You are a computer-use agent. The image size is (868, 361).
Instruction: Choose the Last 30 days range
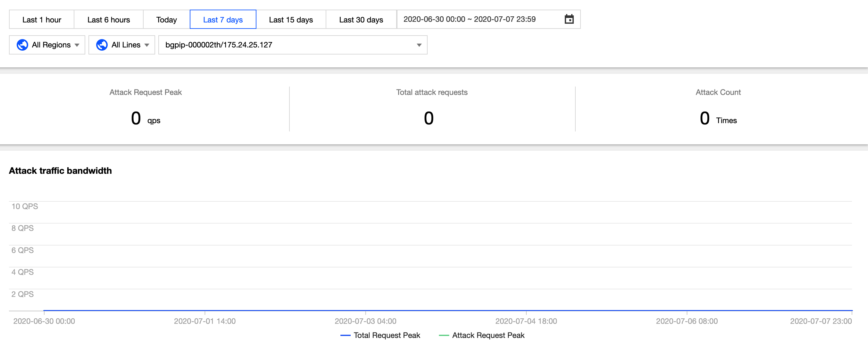pyautogui.click(x=361, y=20)
